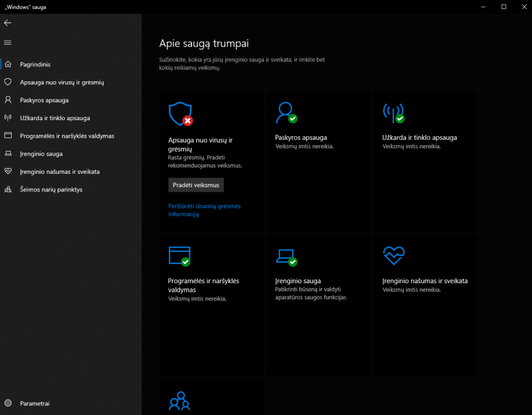Click the heart icon beside Įrenginio našumas ir sveikata
The image size is (532, 415).
click(x=8, y=171)
